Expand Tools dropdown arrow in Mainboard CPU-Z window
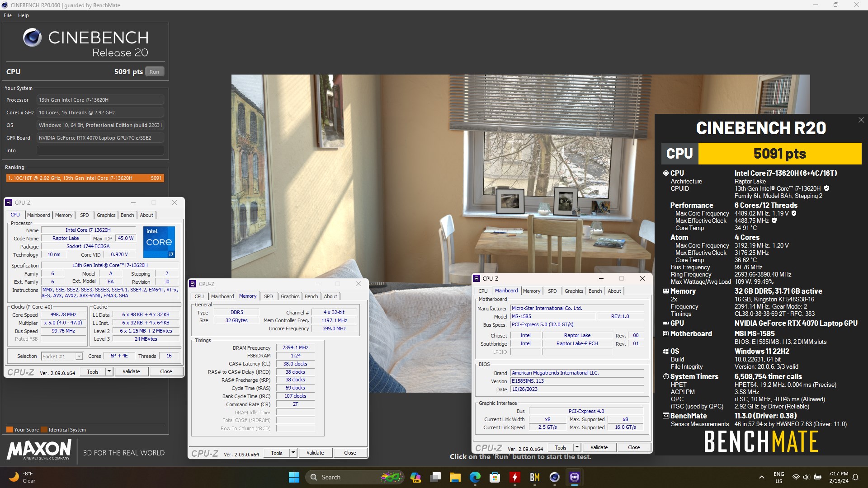This screenshot has width=868, height=488. tap(577, 447)
